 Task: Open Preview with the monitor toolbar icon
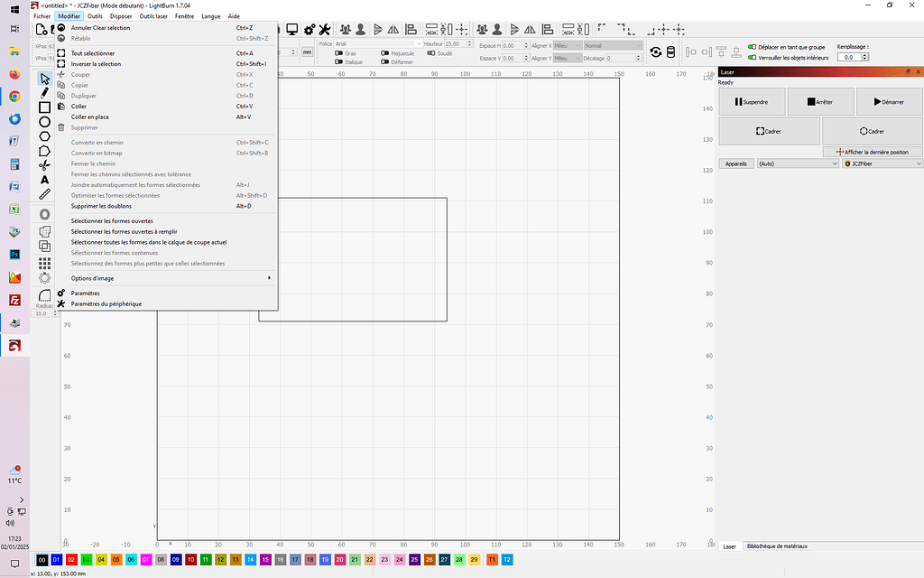(x=291, y=30)
